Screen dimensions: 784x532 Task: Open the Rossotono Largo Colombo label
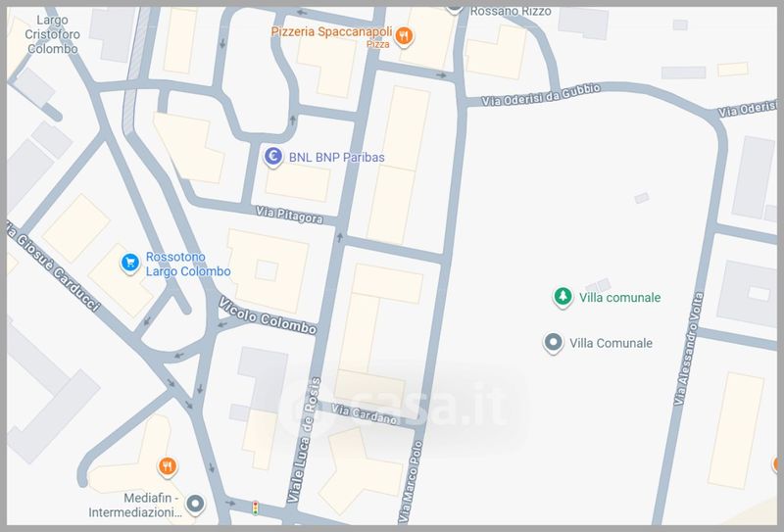click(x=188, y=265)
